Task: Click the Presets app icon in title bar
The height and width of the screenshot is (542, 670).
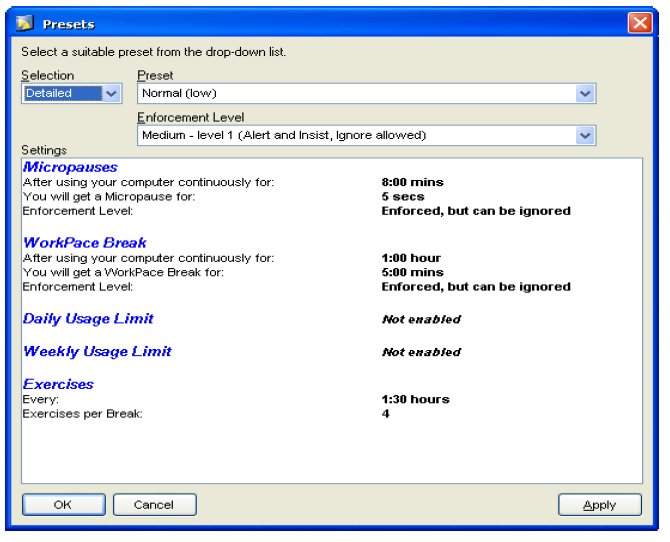Action: point(25,23)
